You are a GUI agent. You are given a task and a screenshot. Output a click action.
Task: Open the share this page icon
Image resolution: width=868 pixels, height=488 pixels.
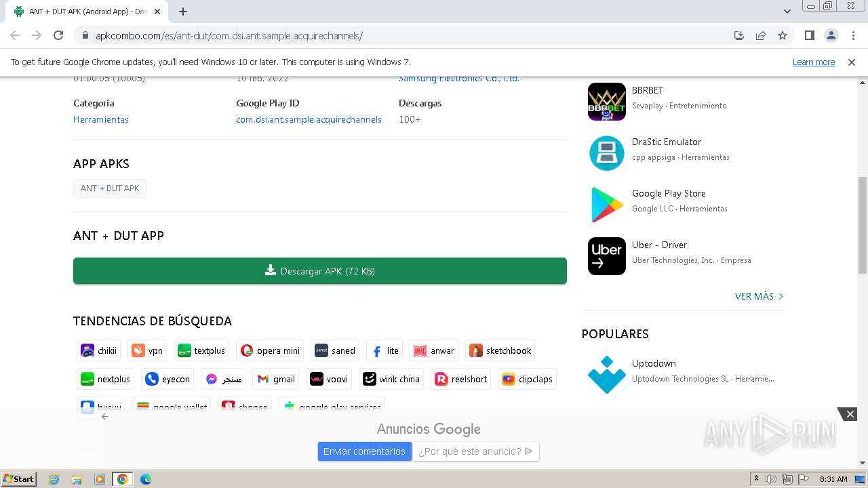pos(761,35)
